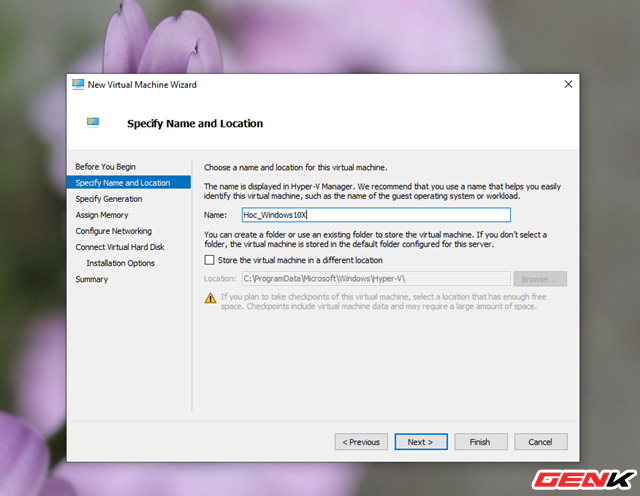Viewport: 640px width, 496px height.
Task: Click the 'You can create a folder' paragraph
Action: pos(376,239)
